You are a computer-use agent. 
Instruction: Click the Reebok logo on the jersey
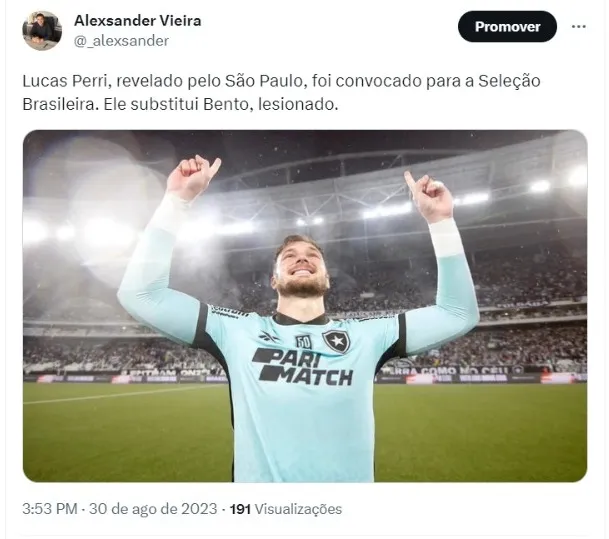(x=270, y=336)
